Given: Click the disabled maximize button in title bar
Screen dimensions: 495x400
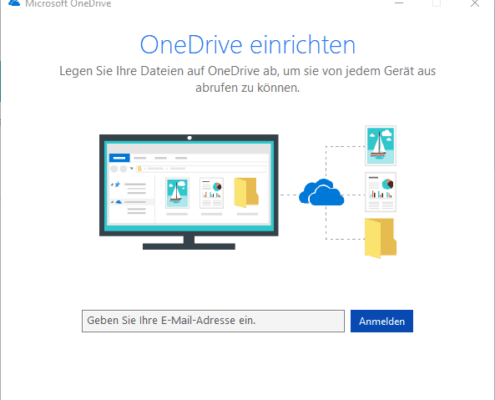Looking at the screenshot, I should tap(436, 3).
